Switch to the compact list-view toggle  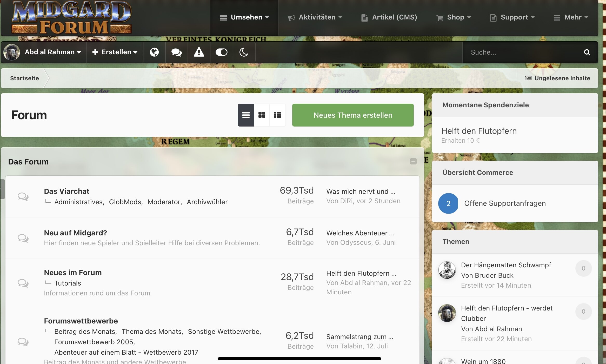pos(277,115)
